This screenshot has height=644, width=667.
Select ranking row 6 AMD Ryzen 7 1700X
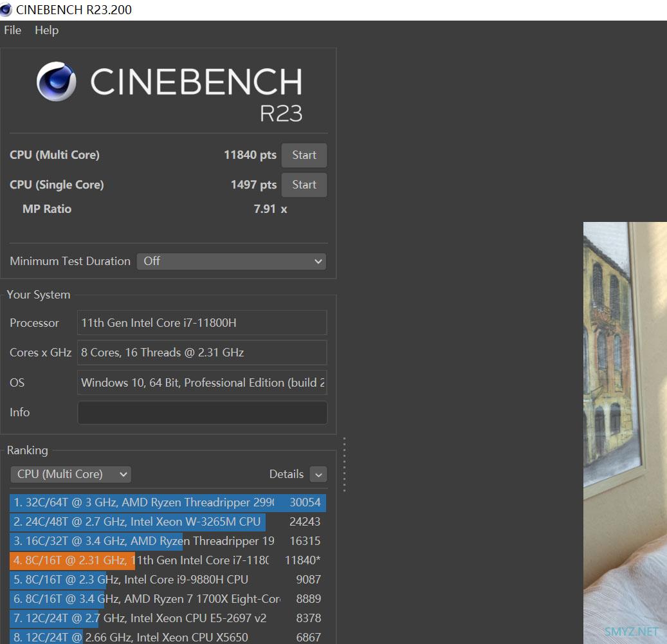click(168, 599)
